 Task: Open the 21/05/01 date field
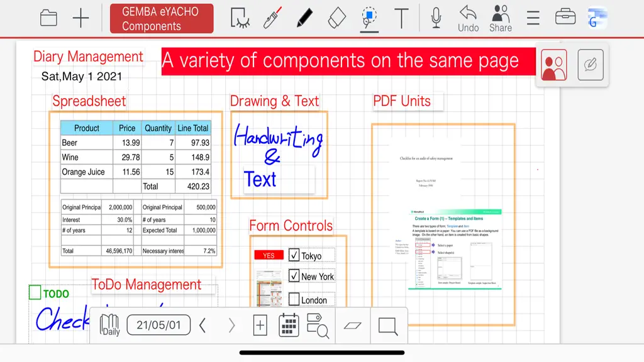click(x=158, y=325)
